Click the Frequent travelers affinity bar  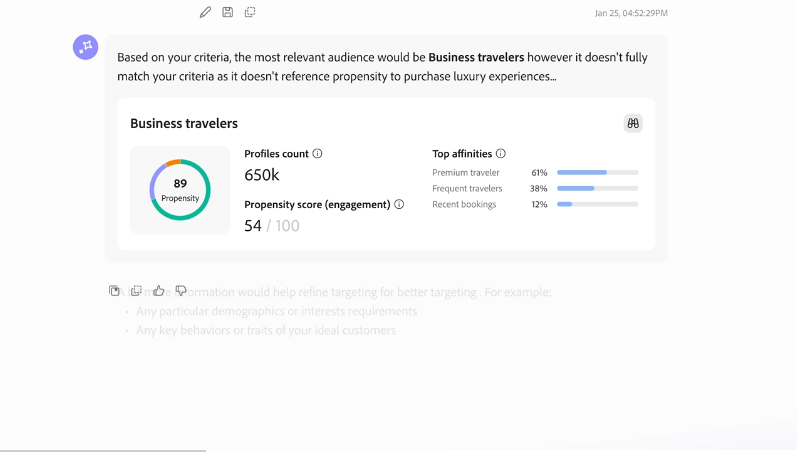[x=598, y=188]
